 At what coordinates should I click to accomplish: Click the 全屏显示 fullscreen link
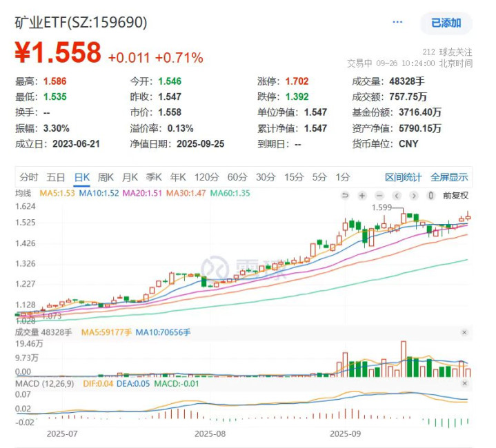click(x=449, y=177)
